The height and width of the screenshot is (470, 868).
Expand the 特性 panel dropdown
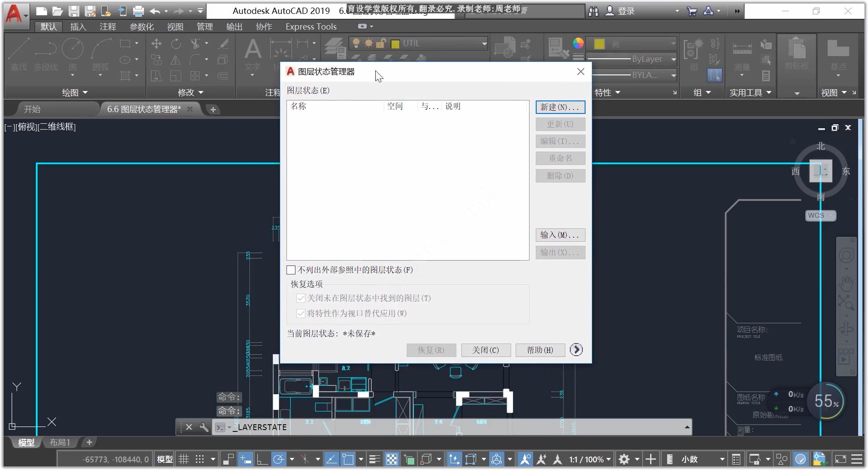click(608, 92)
